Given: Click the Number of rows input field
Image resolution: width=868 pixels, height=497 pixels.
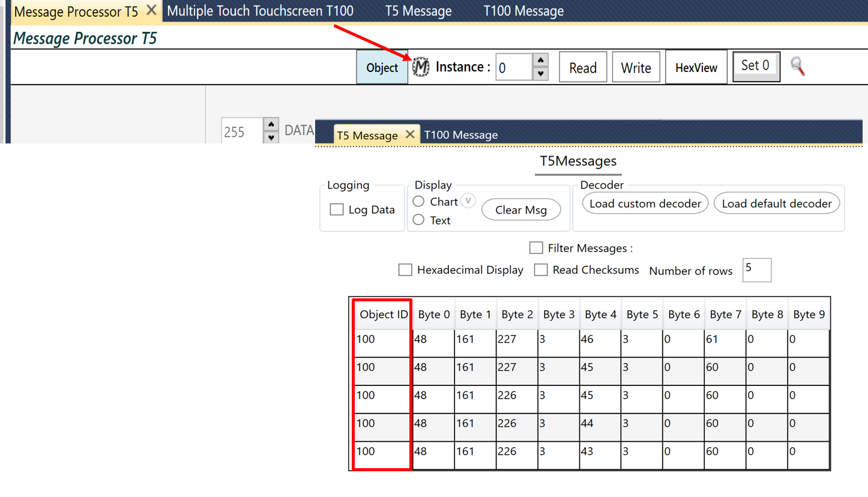Looking at the screenshot, I should [756, 270].
